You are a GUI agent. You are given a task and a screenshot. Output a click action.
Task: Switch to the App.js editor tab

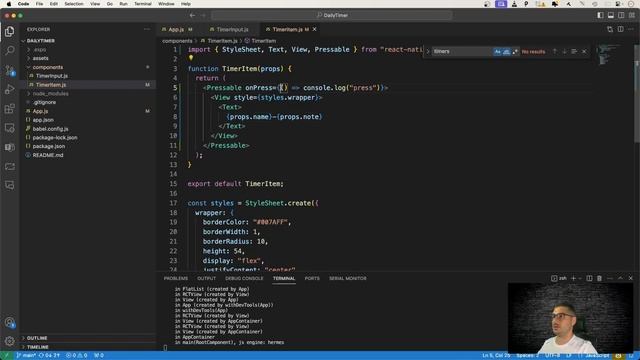pyautogui.click(x=176, y=29)
